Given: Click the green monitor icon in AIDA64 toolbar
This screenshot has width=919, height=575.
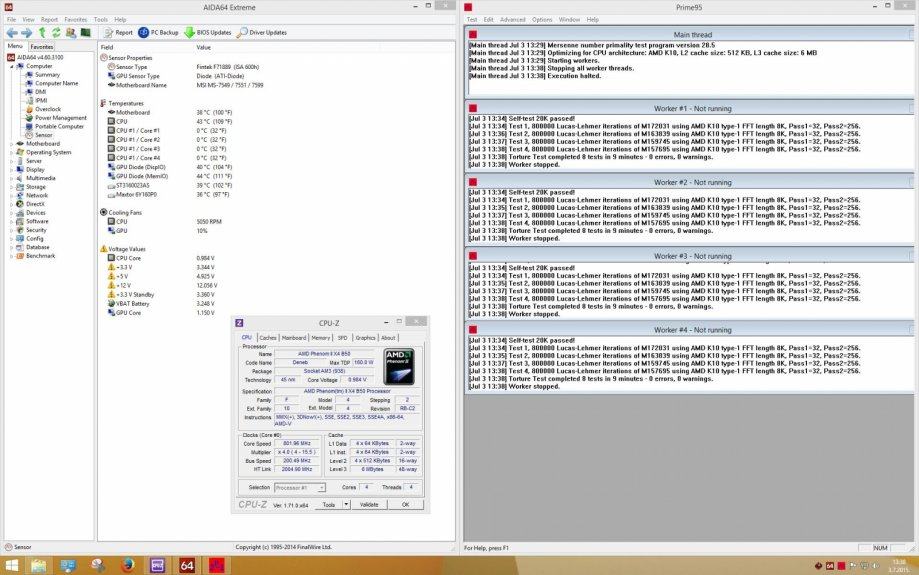Looking at the screenshot, I should 86,33.
